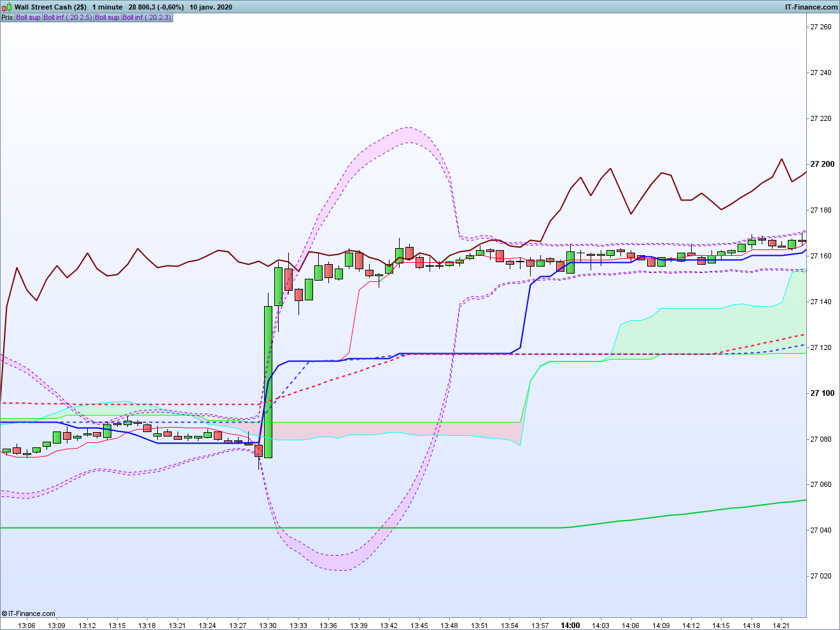This screenshot has height=630, width=840.
Task: Click the Wall Street Cash (2$) instrument title
Action: click(x=50, y=7)
